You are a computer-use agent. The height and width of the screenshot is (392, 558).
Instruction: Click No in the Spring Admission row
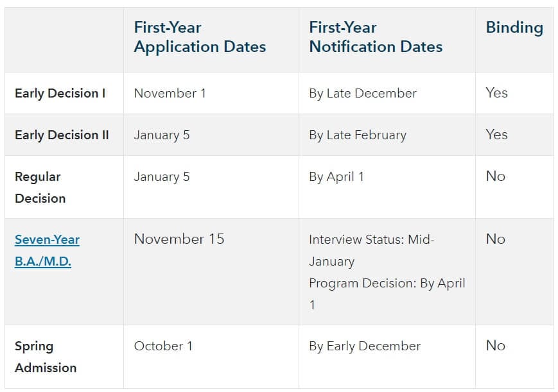pyautogui.click(x=496, y=346)
